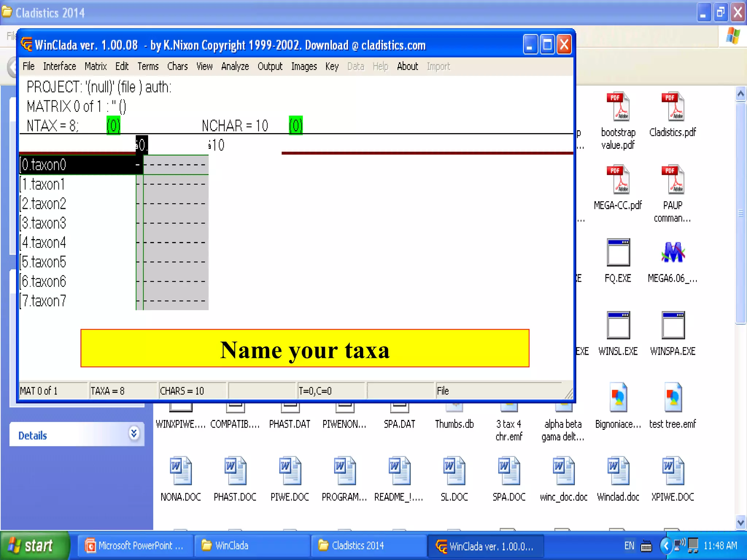
Task: Open the bootstrap value.pdf file icon
Action: (x=618, y=106)
